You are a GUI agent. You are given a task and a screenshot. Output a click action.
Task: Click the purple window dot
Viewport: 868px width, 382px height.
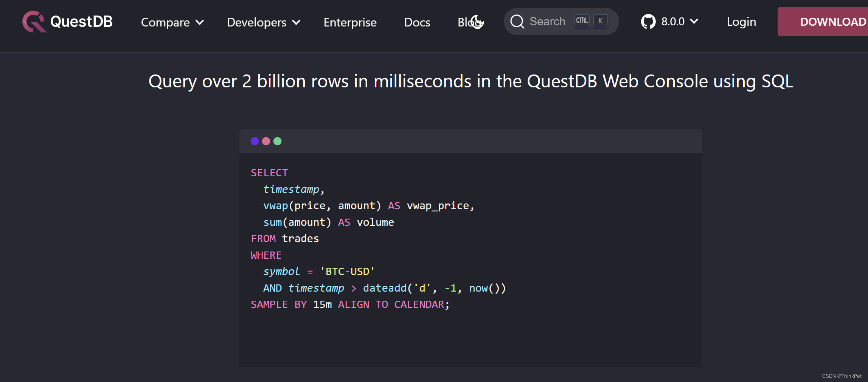255,141
